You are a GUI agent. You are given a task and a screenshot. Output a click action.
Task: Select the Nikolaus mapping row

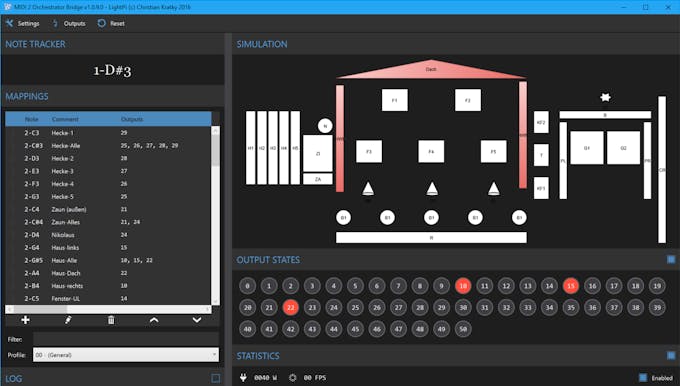click(108, 235)
